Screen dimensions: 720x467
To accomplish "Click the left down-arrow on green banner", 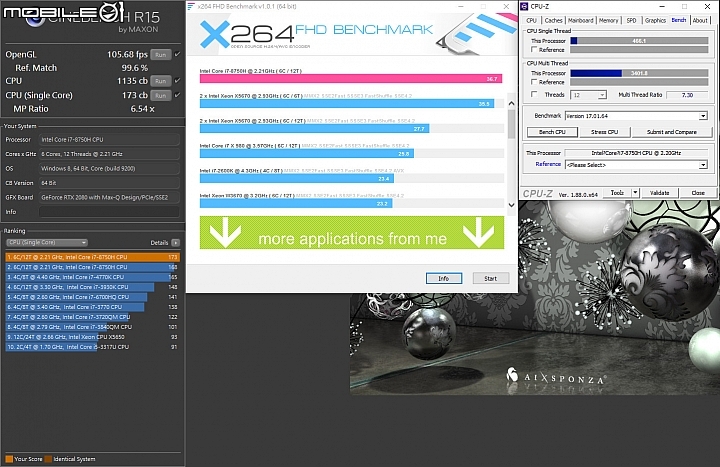I will (225, 233).
